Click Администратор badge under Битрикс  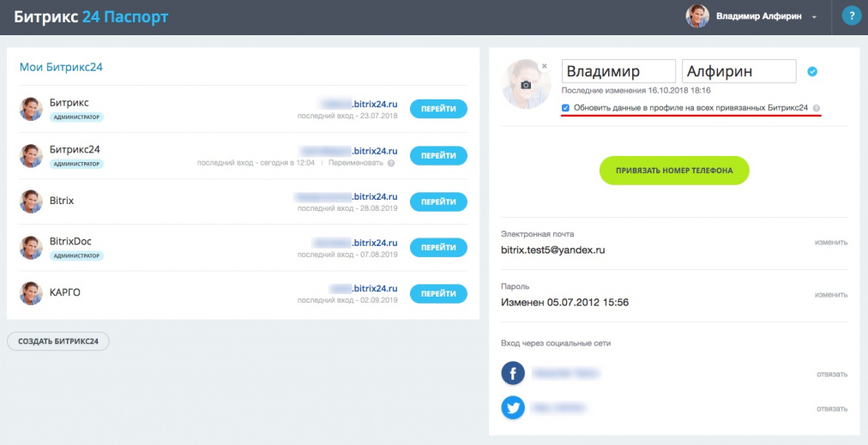click(x=76, y=117)
